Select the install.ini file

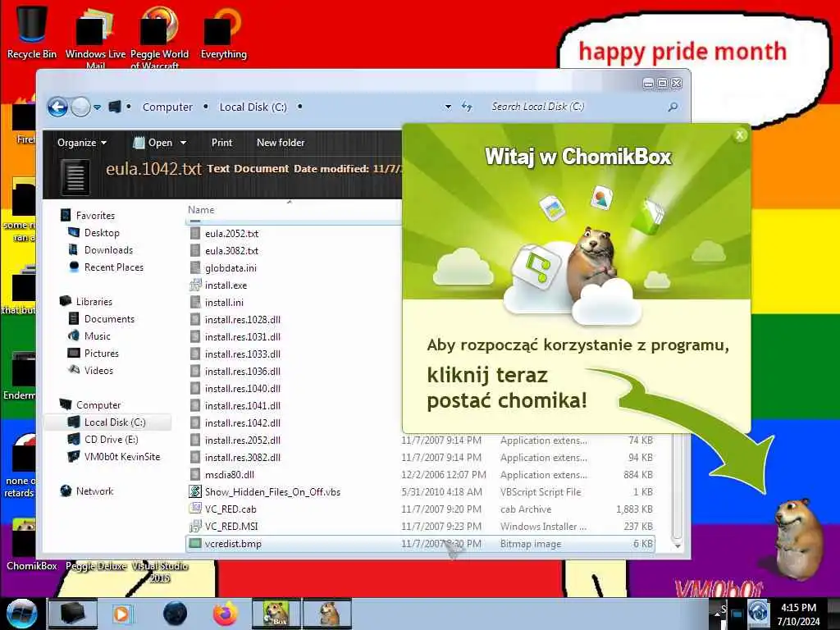coord(224,302)
